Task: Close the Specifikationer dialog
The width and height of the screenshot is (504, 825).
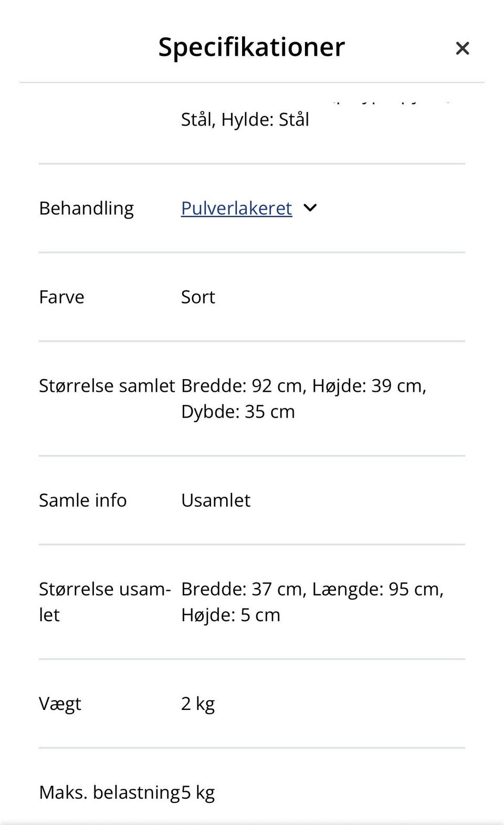Action: click(x=463, y=48)
